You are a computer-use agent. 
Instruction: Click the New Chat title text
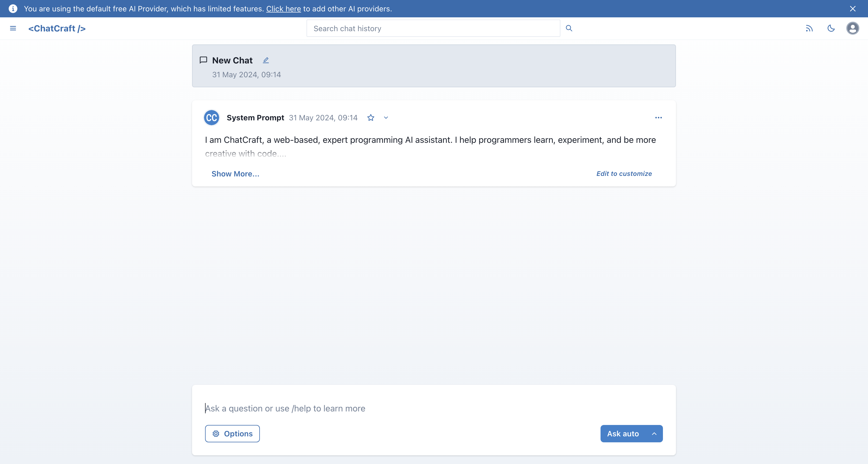tap(232, 60)
